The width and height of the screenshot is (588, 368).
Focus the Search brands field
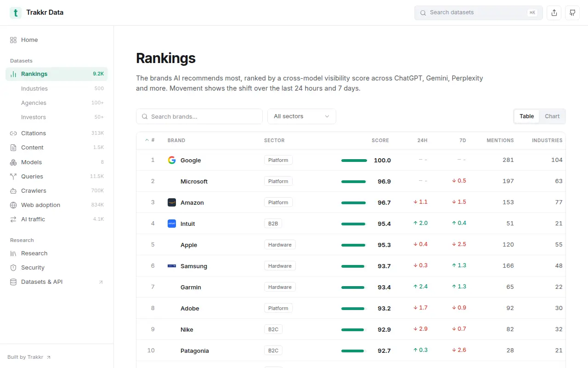click(199, 116)
